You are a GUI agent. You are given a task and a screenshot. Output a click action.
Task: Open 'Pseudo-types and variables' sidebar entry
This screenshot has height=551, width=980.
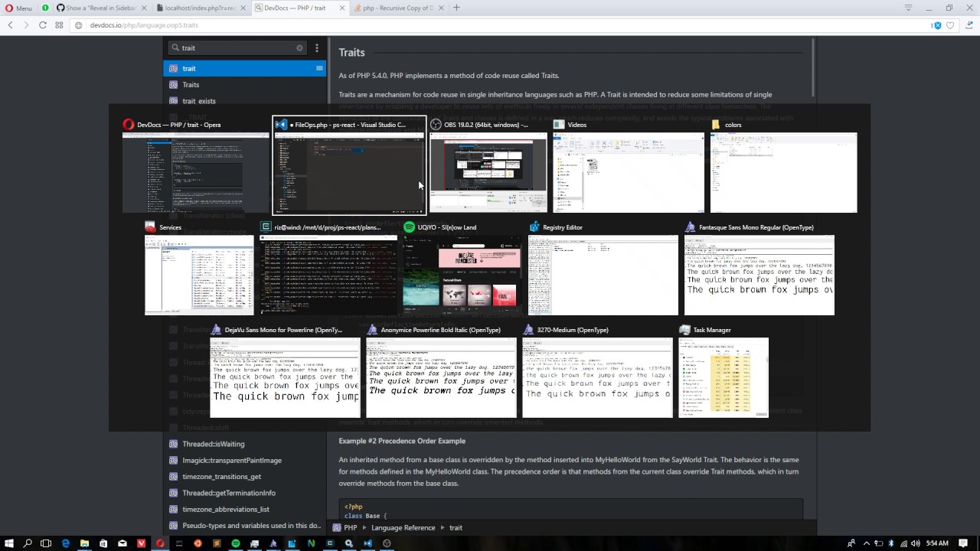click(x=244, y=526)
